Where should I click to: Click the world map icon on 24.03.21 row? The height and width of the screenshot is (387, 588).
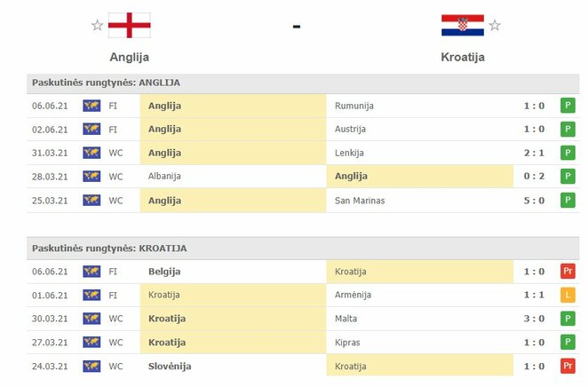(91, 366)
